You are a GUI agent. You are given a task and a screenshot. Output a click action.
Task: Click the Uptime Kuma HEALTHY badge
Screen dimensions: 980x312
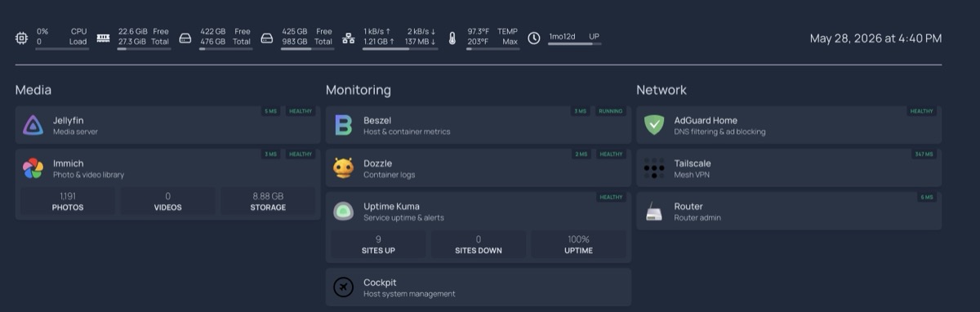coord(611,198)
